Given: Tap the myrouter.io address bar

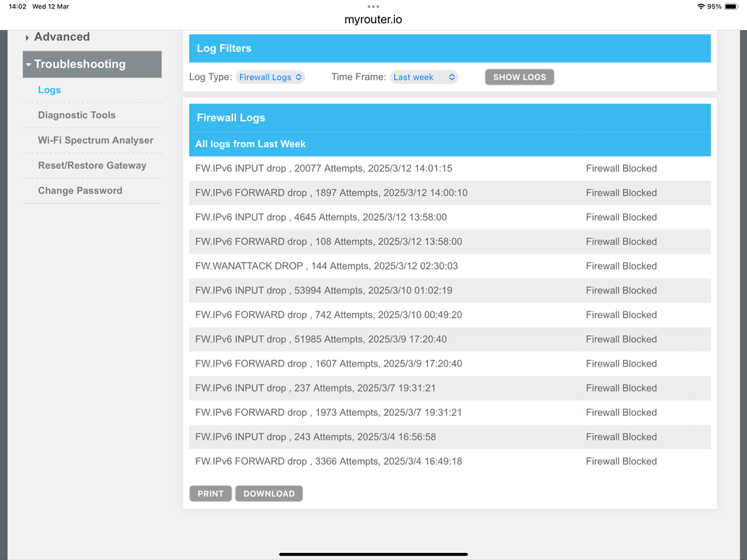Looking at the screenshot, I should (x=373, y=20).
